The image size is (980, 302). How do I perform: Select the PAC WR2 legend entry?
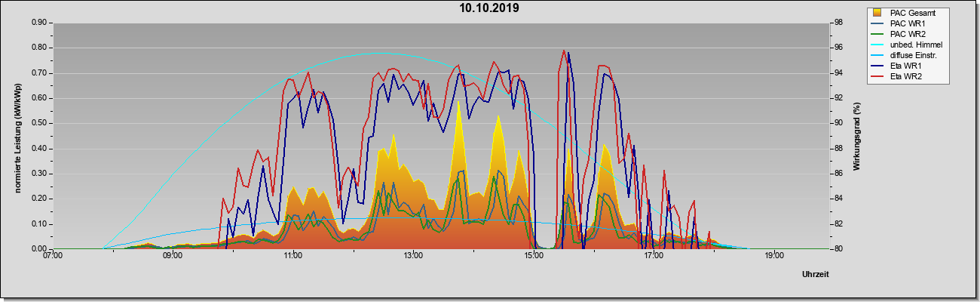[905, 34]
